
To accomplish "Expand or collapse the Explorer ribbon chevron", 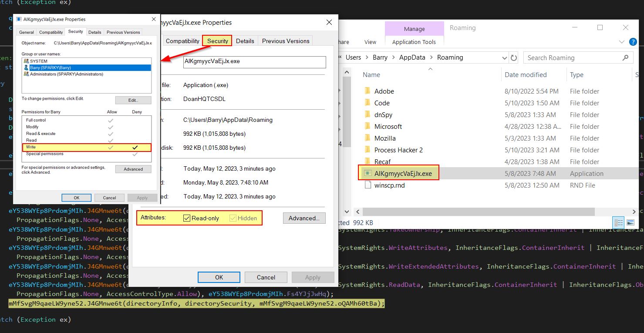I will point(622,42).
